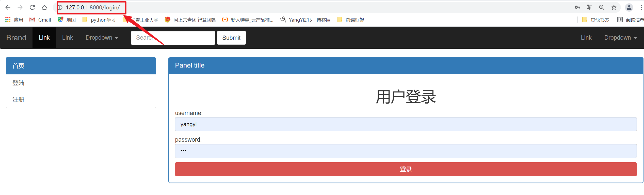Go back with the browser back arrow
The image size is (644, 195).
(x=8, y=7)
